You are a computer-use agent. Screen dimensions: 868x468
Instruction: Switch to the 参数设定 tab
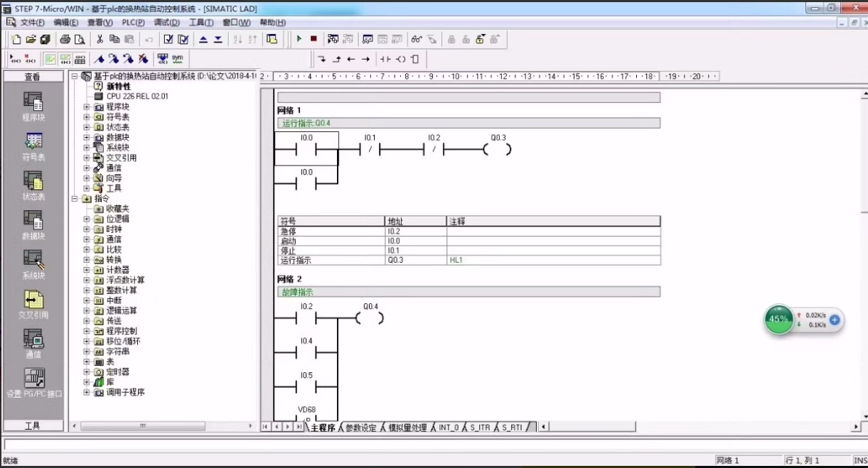[x=361, y=428]
